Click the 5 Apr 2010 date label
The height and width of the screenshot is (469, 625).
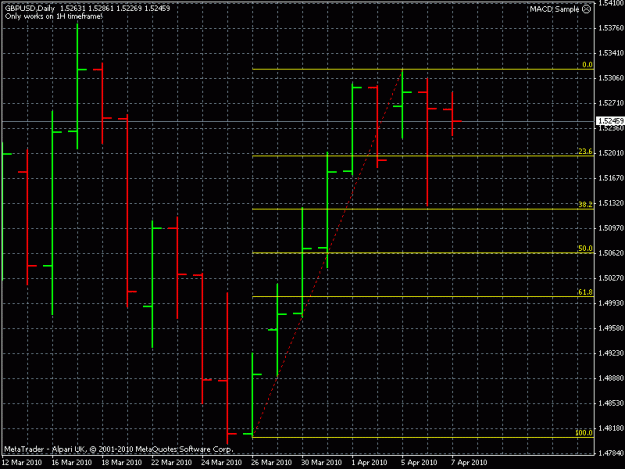point(419,463)
